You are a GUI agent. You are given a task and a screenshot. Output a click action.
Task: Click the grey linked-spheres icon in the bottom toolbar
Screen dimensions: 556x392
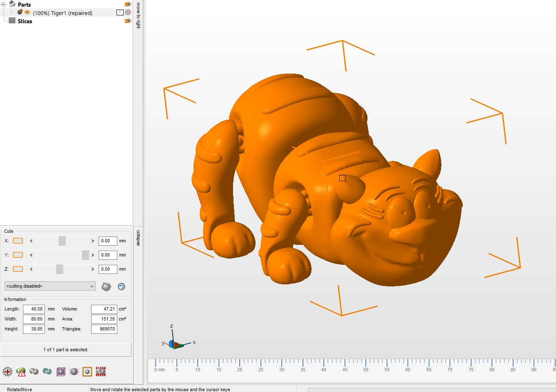[x=34, y=372]
